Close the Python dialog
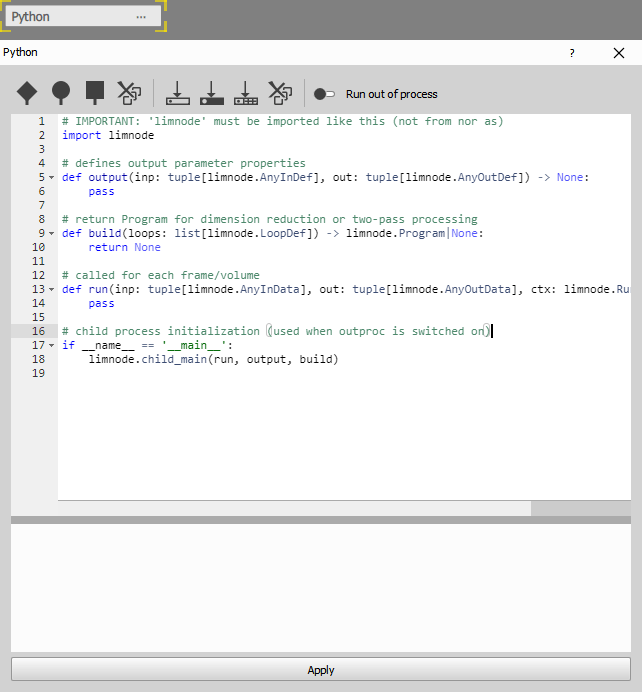 coord(619,53)
